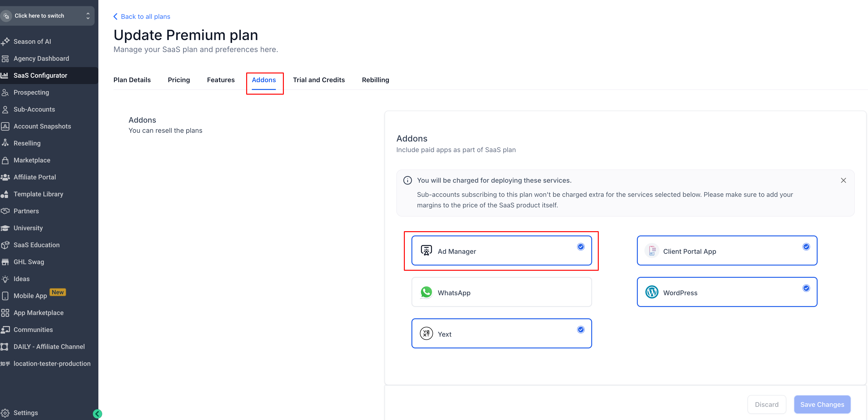Dismiss the charge notice banner

[x=843, y=180]
